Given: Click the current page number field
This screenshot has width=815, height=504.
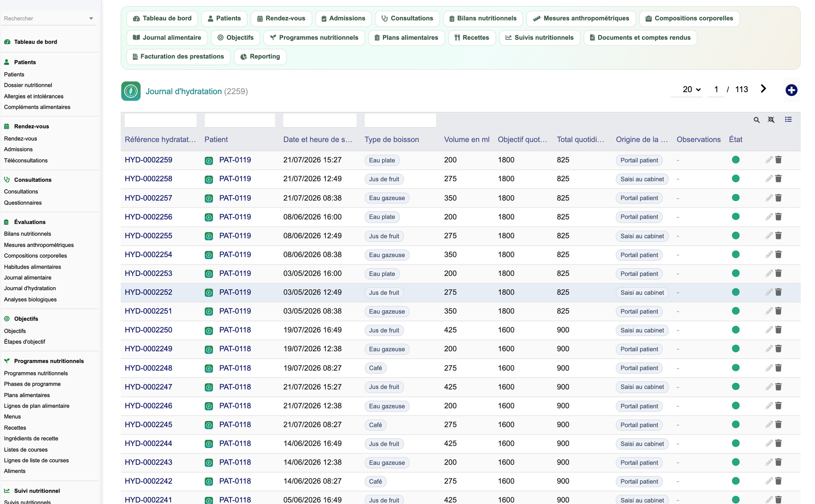Looking at the screenshot, I should click(716, 89).
